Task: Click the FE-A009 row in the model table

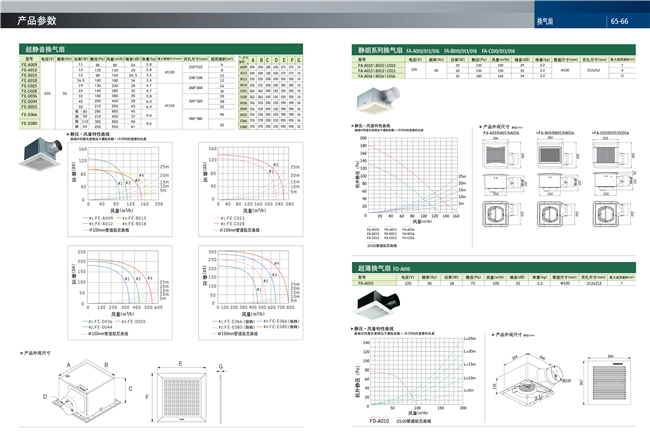Action: 32,63
